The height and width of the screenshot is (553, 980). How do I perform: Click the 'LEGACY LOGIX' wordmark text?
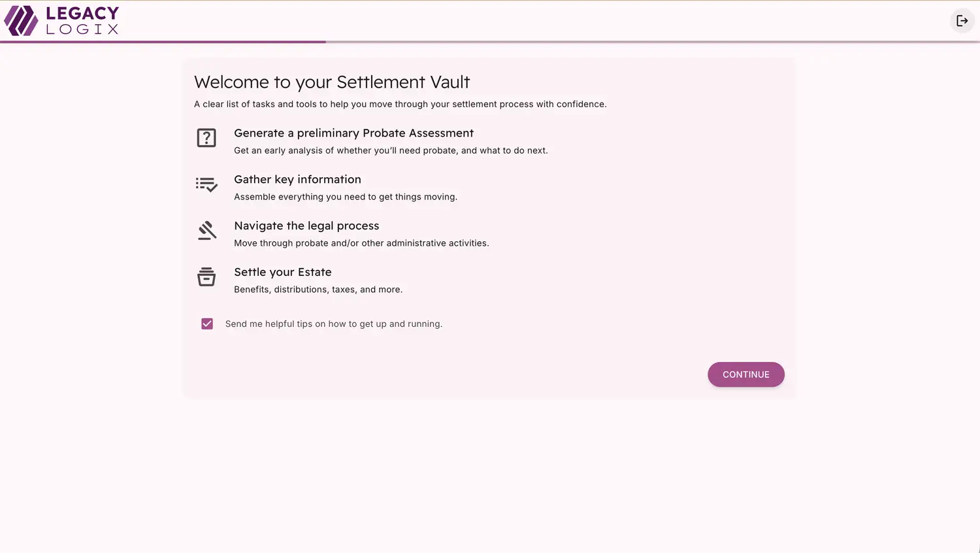coord(82,21)
